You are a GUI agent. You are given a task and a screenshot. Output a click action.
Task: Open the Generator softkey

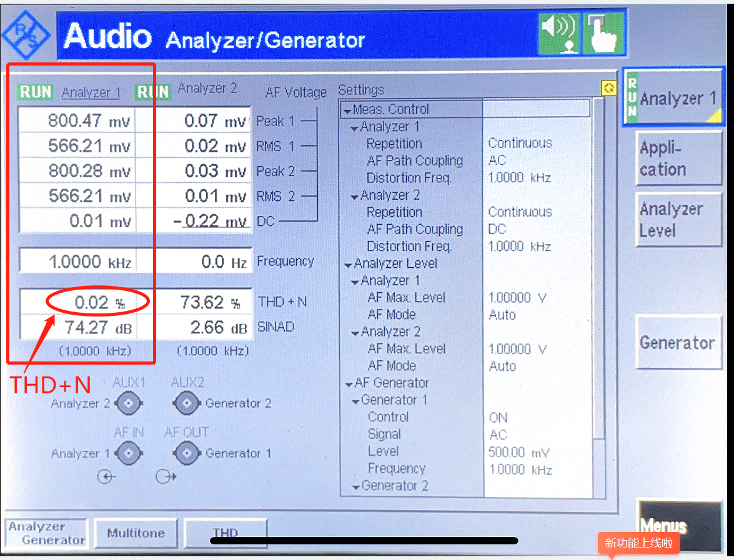tap(678, 343)
